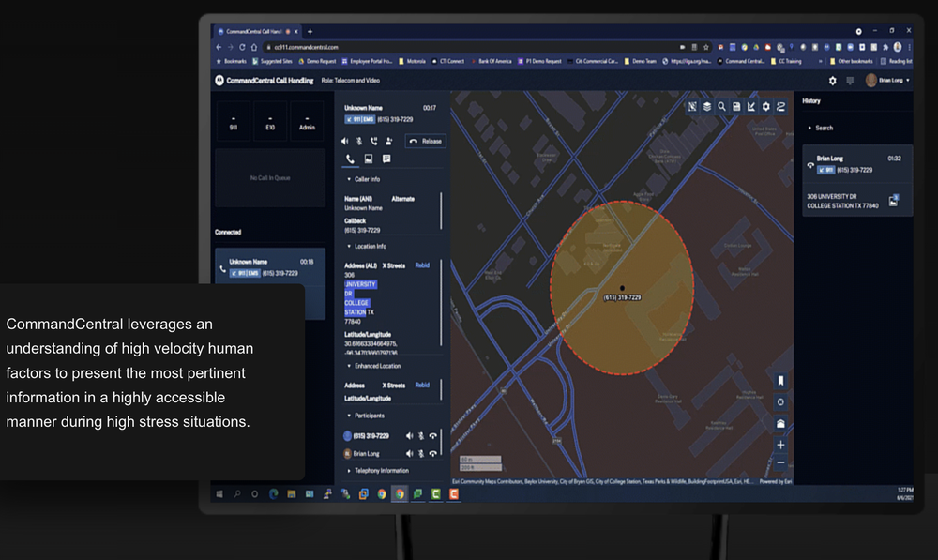The image size is (938, 560).
Task: Click Rebid link beside Address (ALI)
Action: click(422, 265)
